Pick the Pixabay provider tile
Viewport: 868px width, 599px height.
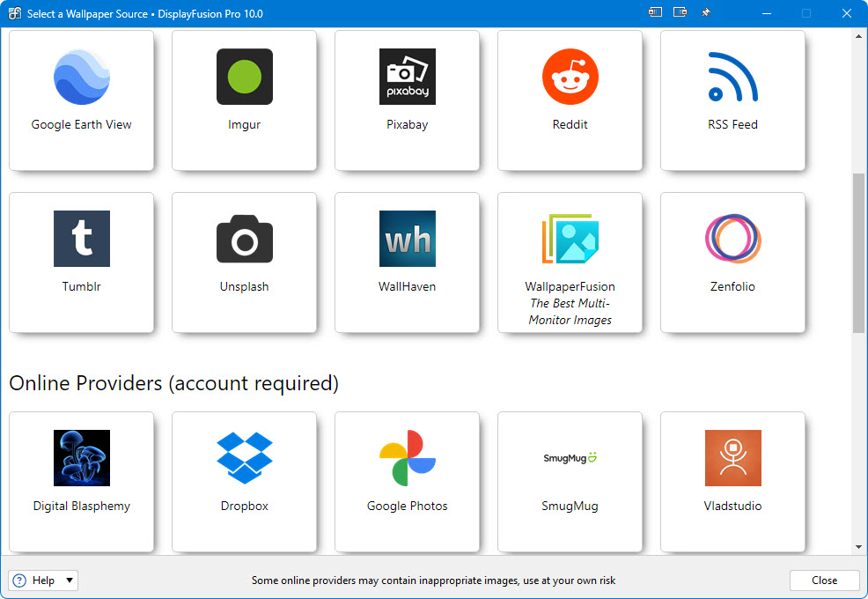click(x=407, y=100)
